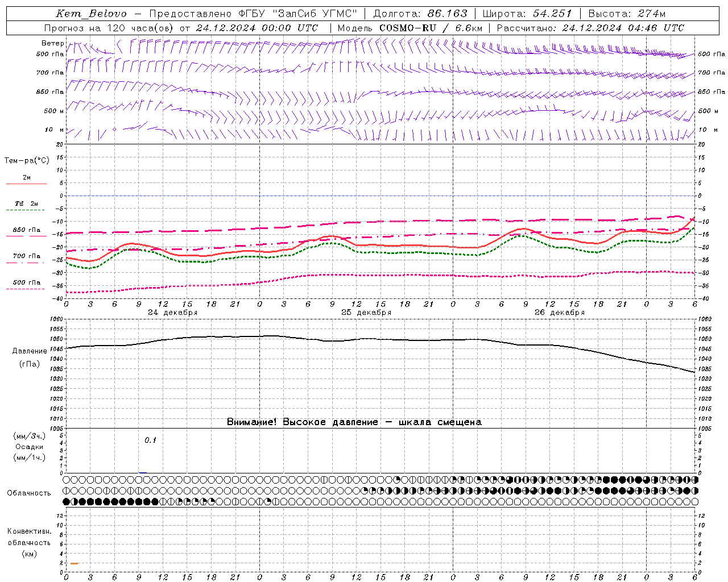The height and width of the screenshot is (582, 728).
Task: Click the orange convective cloud marker at 2 km
Action: pyautogui.click(x=74, y=563)
